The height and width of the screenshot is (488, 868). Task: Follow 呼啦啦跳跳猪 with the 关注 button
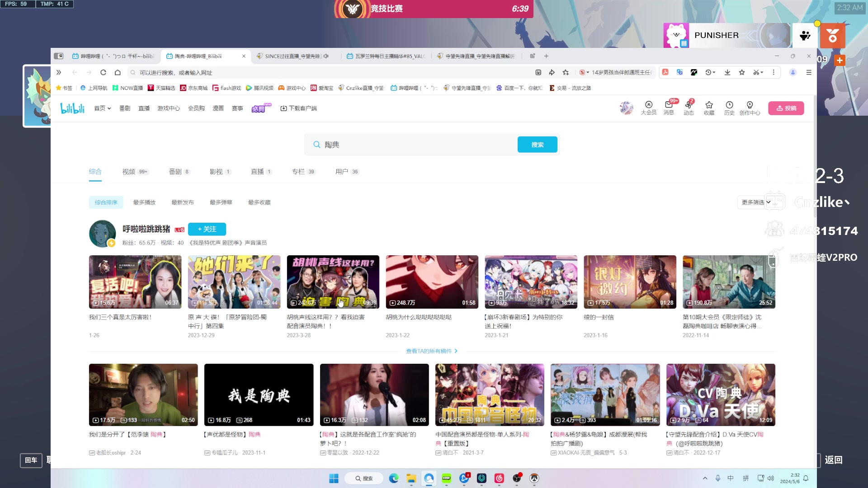(207, 229)
